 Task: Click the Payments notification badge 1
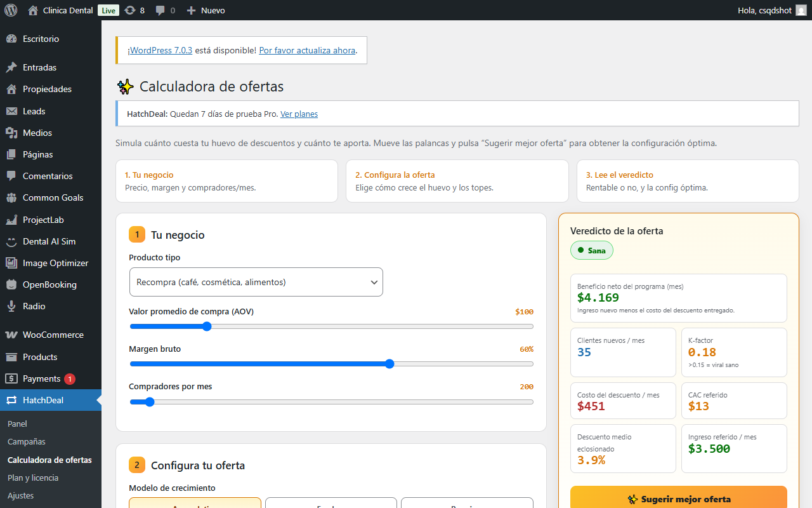pos(70,378)
